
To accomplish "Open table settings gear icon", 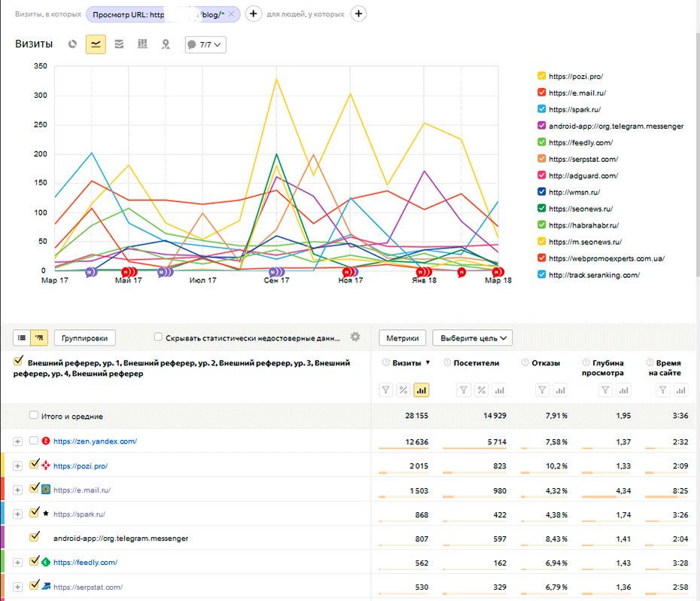I will click(x=355, y=337).
